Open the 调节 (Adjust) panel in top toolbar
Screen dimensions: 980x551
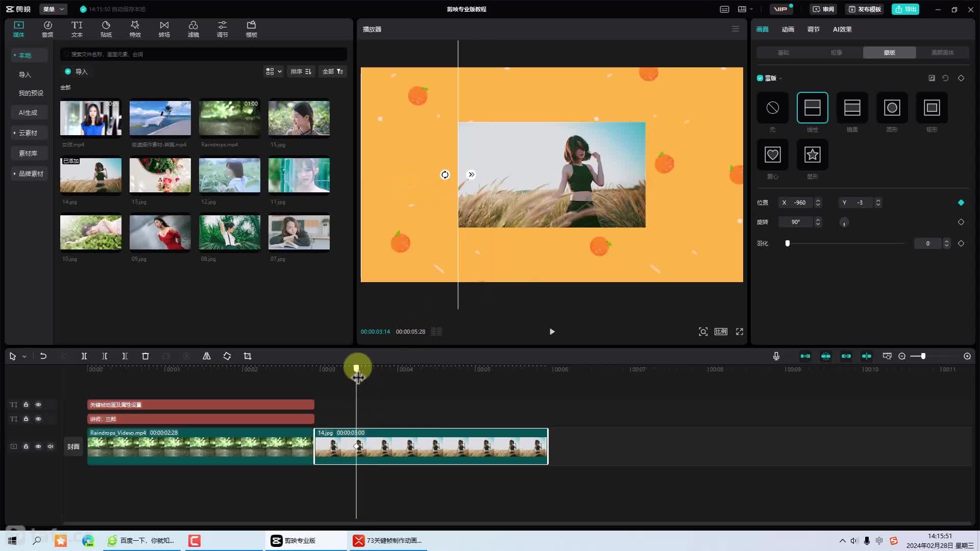click(223, 29)
